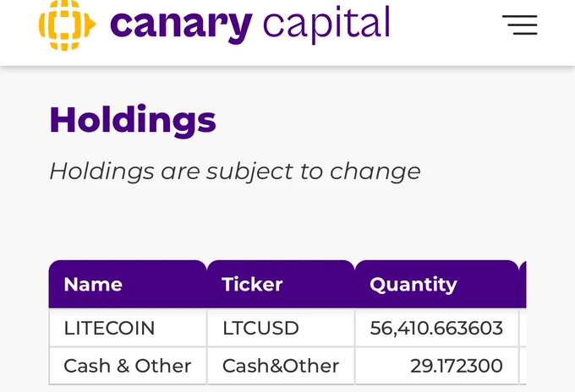Screen dimensions: 575x392
Task: Click the Holdings page heading
Action: click(133, 120)
